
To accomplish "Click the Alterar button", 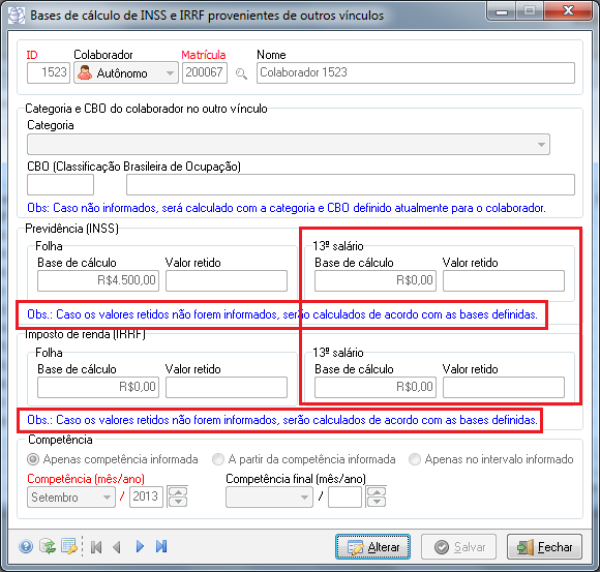I will click(x=372, y=547).
